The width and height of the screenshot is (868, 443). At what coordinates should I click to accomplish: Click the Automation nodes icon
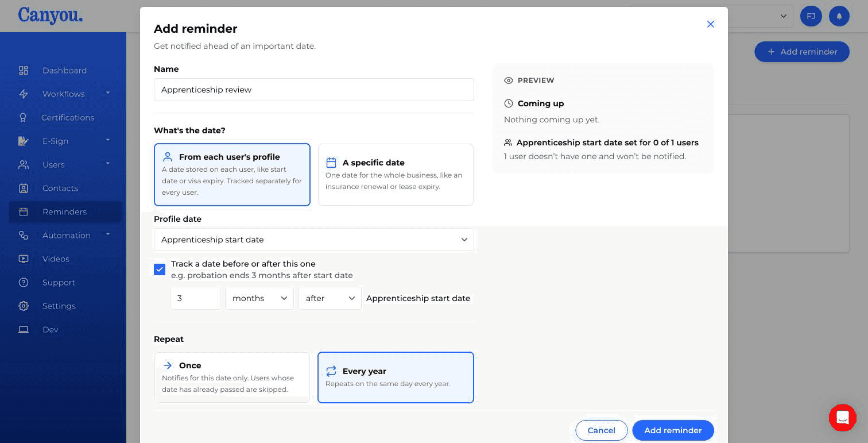24,236
